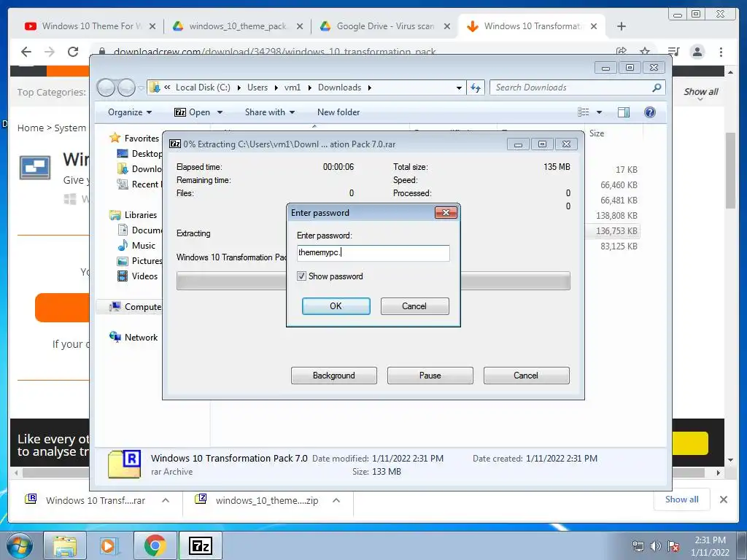
Task: Expand the address bar history dropdown
Action: [x=459, y=87]
